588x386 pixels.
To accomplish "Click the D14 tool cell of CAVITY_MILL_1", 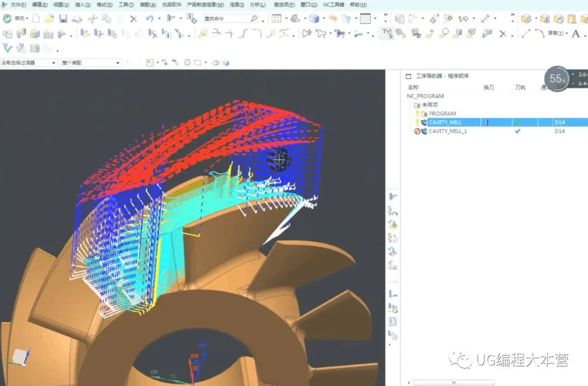I will point(560,131).
